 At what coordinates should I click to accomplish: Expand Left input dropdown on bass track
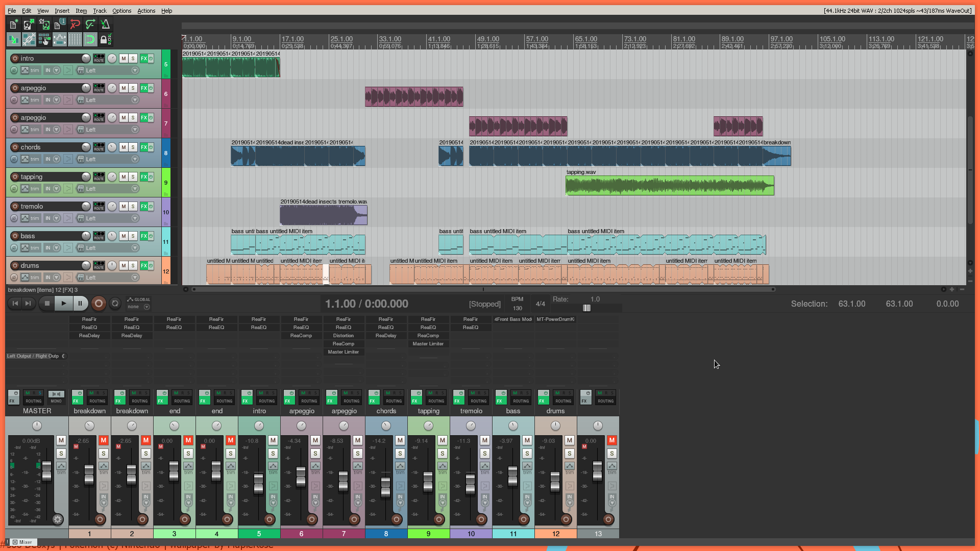click(x=135, y=248)
